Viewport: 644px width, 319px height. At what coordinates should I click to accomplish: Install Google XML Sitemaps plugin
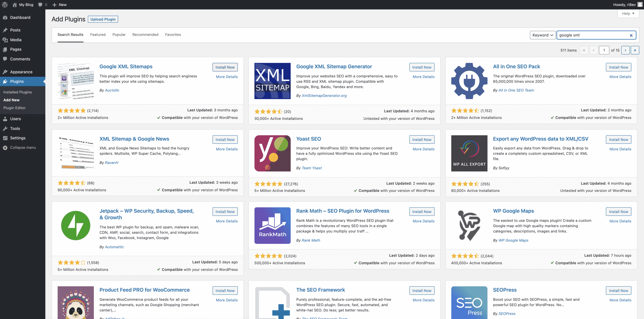(225, 67)
